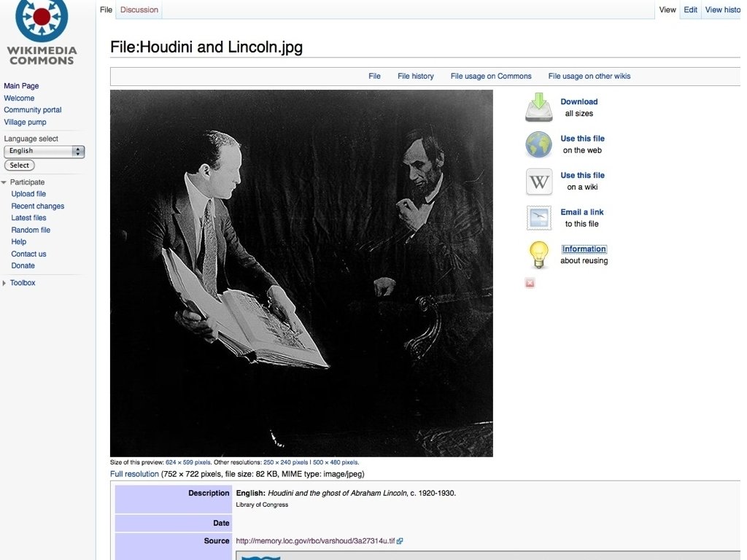Collapse the Participate sidebar section
Viewport: 747px width, 560px height.
pyautogui.click(x=4, y=182)
